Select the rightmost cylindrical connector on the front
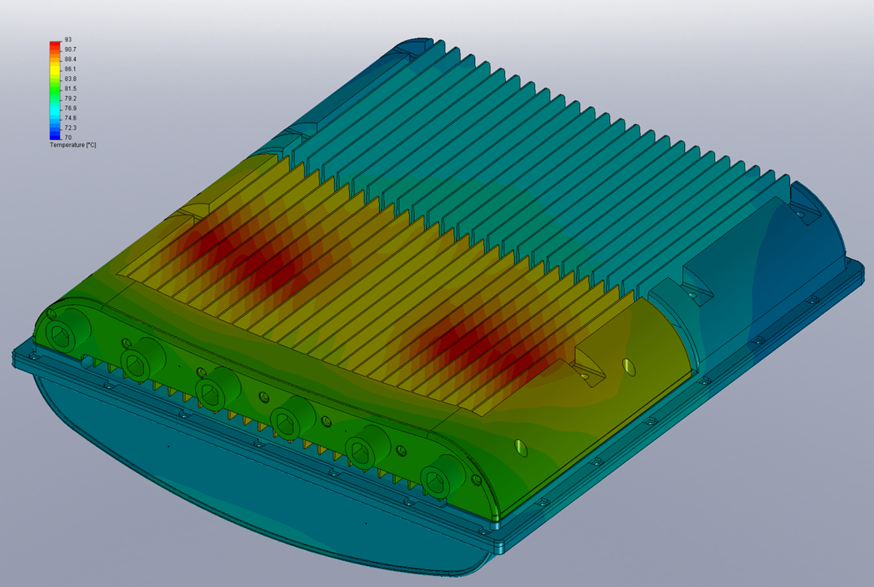The image size is (874, 587). (x=438, y=479)
